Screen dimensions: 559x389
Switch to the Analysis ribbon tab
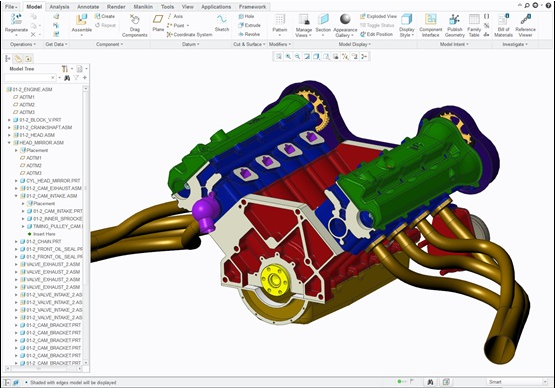(x=59, y=7)
